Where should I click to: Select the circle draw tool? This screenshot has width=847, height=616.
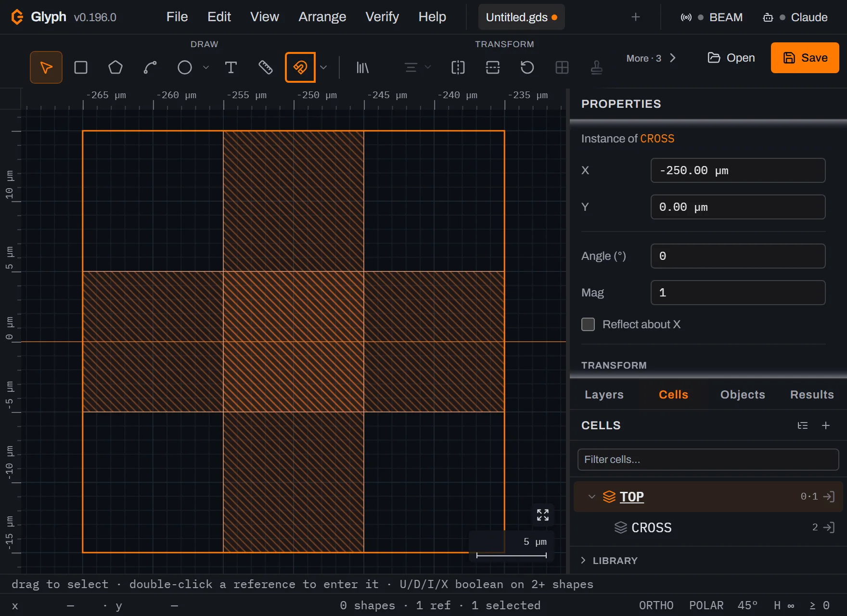click(185, 67)
